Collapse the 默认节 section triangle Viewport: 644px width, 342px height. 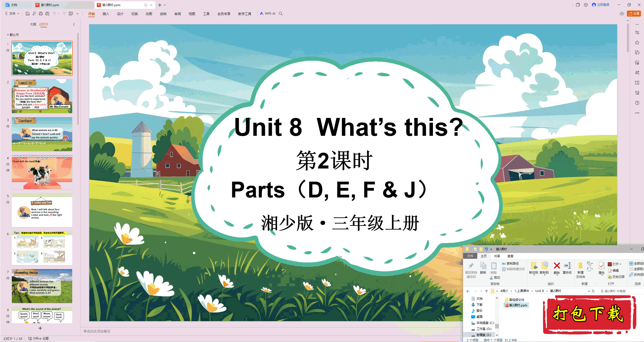8,35
